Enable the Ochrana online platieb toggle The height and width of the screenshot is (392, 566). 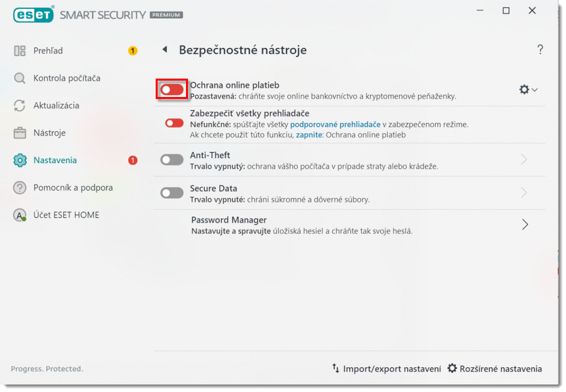(x=172, y=90)
